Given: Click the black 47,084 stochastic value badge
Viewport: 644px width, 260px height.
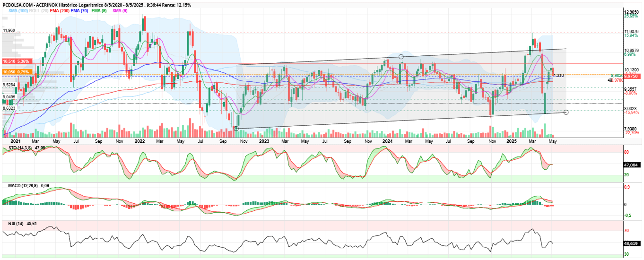Looking at the screenshot, I should click(x=632, y=165).
